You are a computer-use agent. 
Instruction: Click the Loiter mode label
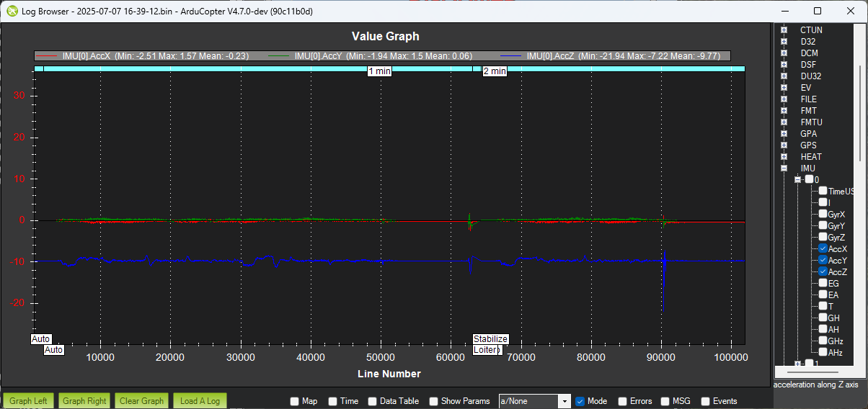[487, 350]
